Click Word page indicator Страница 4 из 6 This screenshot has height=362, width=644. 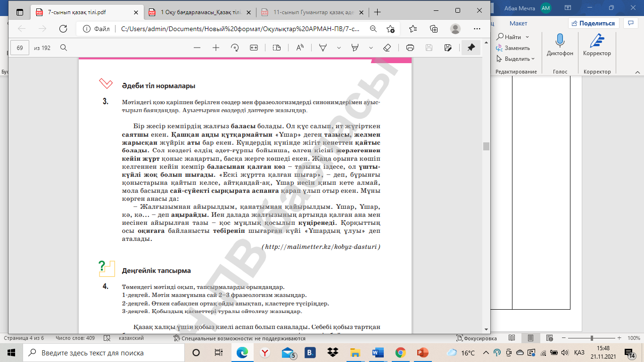tap(24, 338)
